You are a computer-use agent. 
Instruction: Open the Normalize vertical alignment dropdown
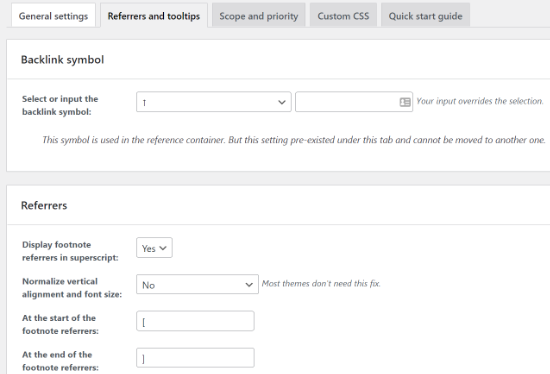click(197, 285)
